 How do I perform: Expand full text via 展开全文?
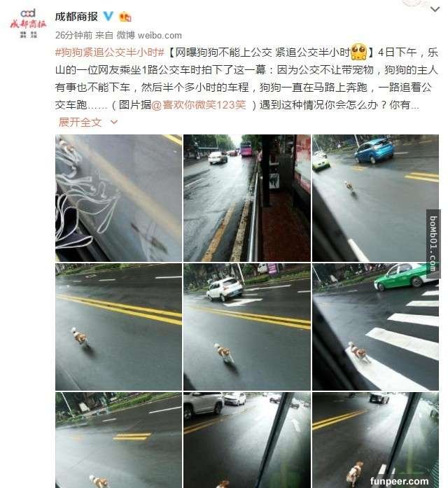[80, 123]
